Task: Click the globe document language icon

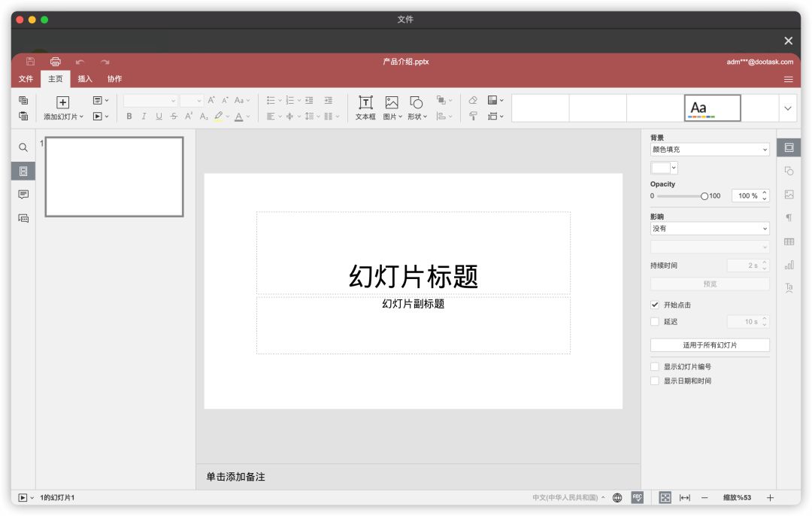Action: coord(617,497)
